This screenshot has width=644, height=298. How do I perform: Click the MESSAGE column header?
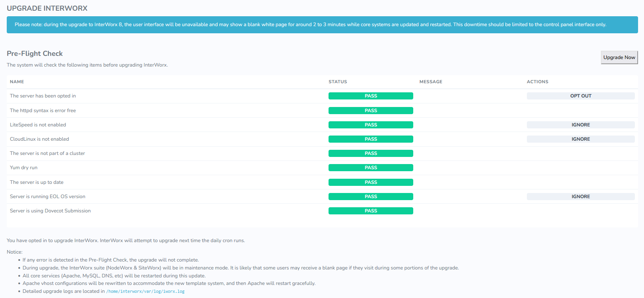(431, 82)
